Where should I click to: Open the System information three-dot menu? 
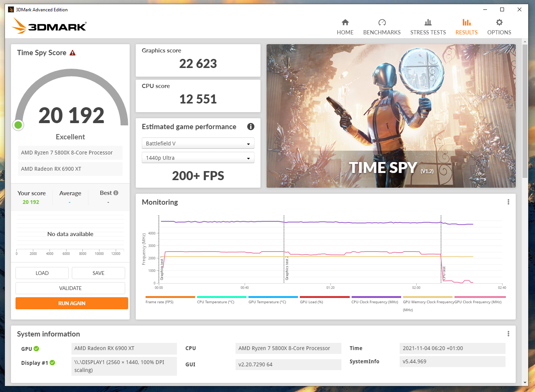pos(508,334)
